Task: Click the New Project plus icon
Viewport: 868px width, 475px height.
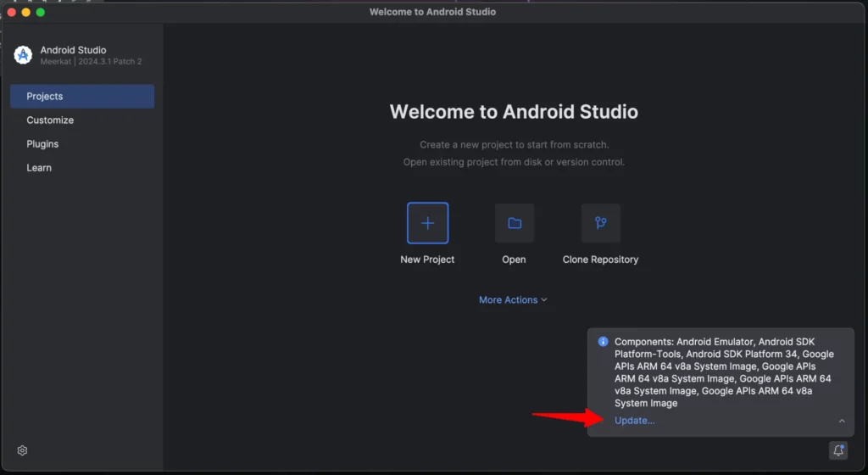Action: click(427, 223)
